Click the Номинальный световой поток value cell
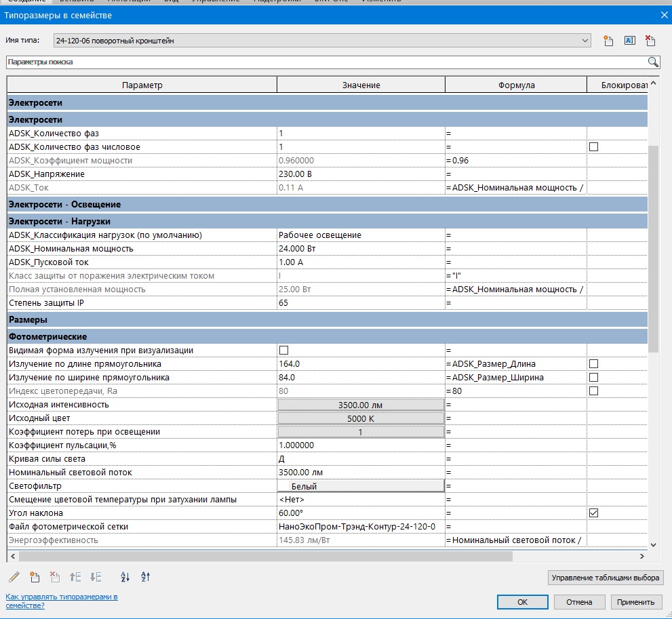This screenshot has width=672, height=619. [361, 472]
